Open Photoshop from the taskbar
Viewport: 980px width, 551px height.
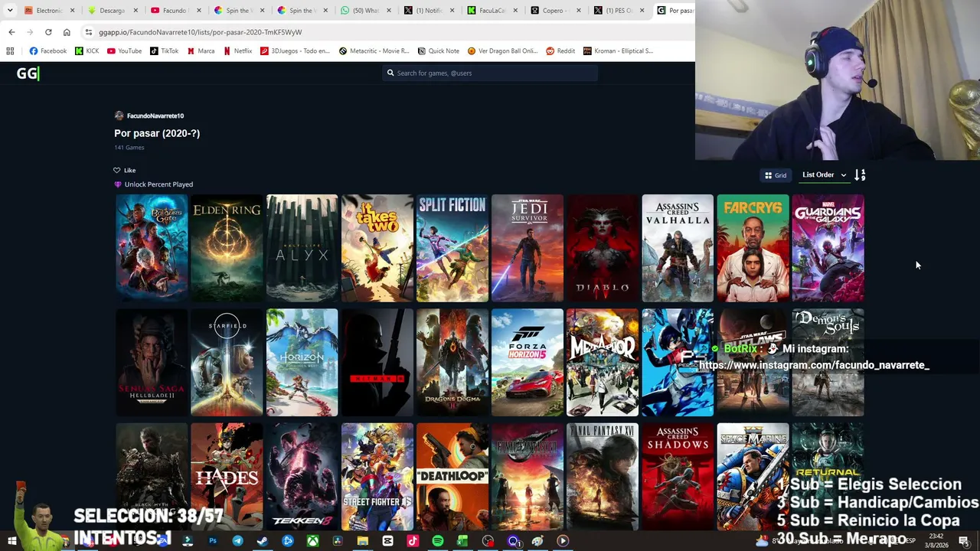pyautogui.click(x=213, y=541)
